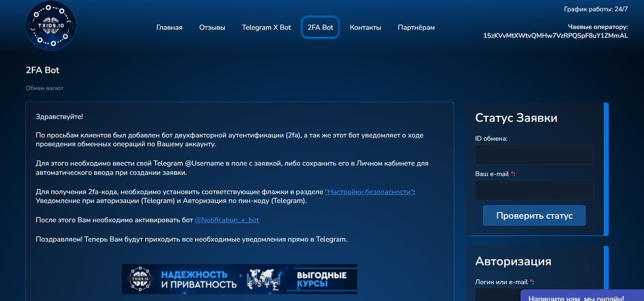Image resolution: width=644 pixels, height=301 pixels.
Task: Click the 2FA Bot page heading
Action: 43,70
